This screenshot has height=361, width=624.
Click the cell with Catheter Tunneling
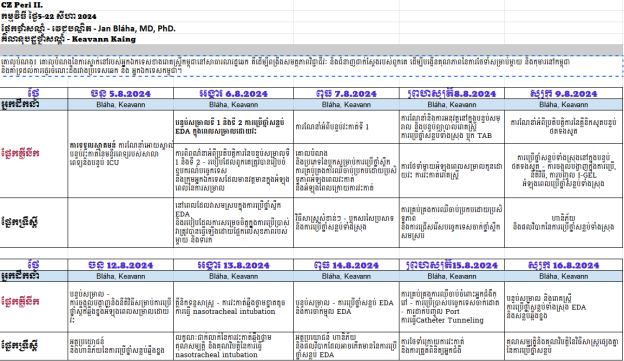point(452,306)
